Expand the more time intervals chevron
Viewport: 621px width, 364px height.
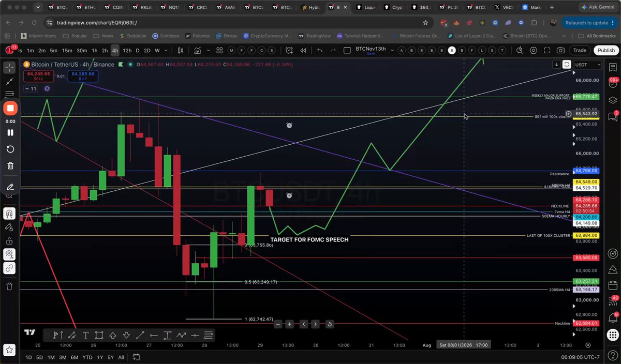click(167, 50)
